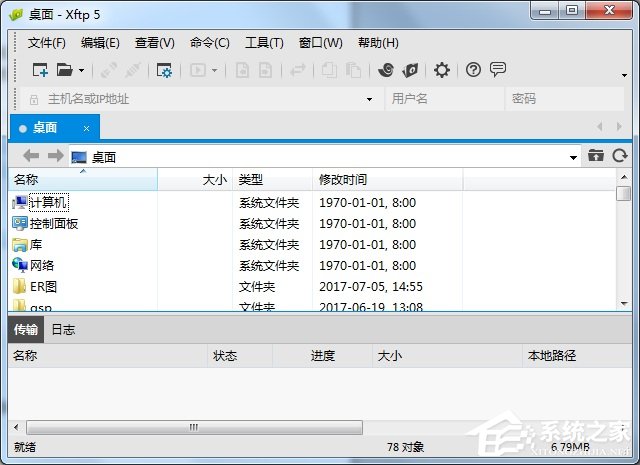Open Help question mark icon

473,70
